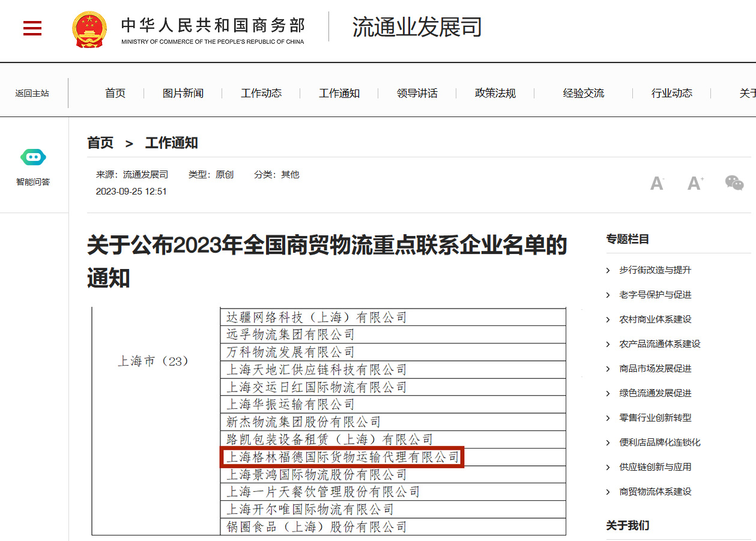Select row 万科物流发展有限公司

point(393,352)
